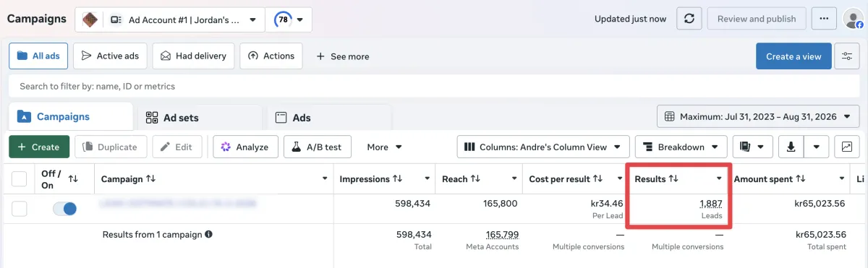Click the search filter input field
The width and height of the screenshot is (868, 268).
(x=434, y=86)
